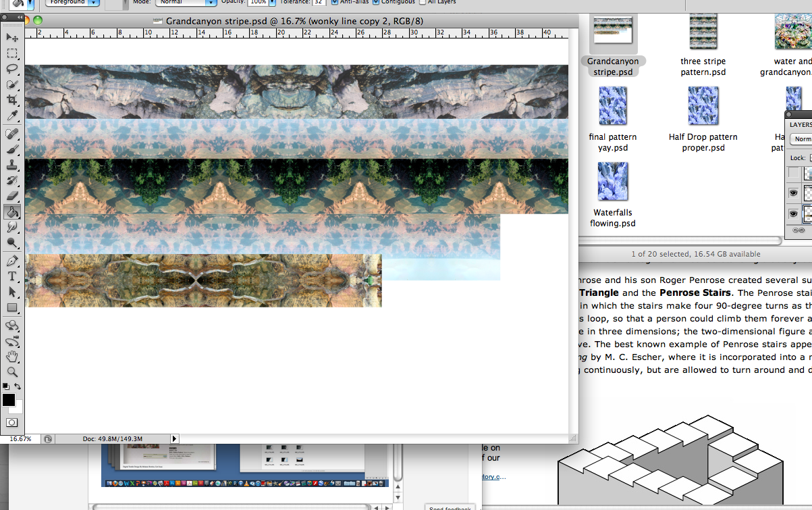Open the Half Drop pattern proper.psd file
Viewport: 812px width, 510px height.
(703, 106)
